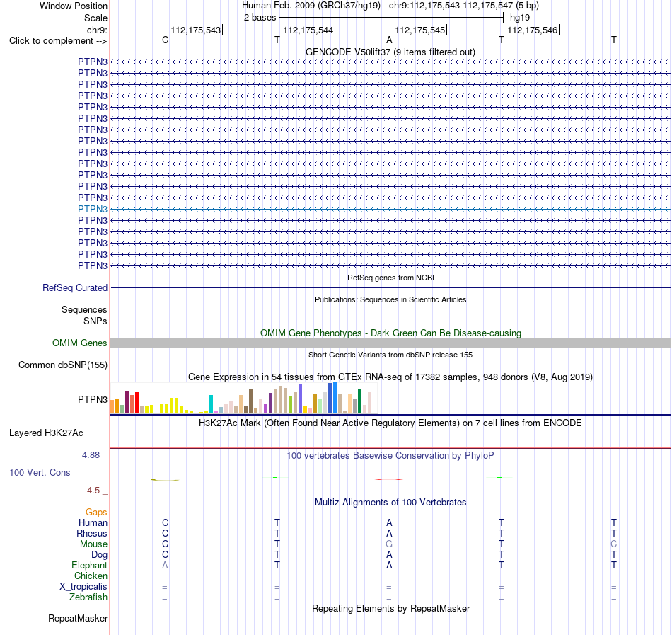Click the 2 bases scale bar
The width and height of the screenshot is (672, 635).
(391, 18)
